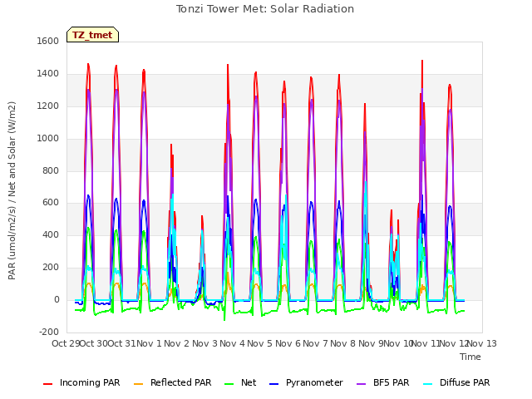Click the red Incoming PAR legend swatch

[48, 384]
